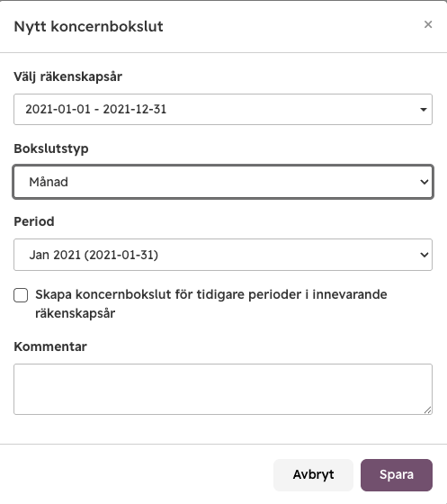Image resolution: width=447 pixels, height=504 pixels.
Task: Focus the Kommentar text area
Action: point(223,389)
